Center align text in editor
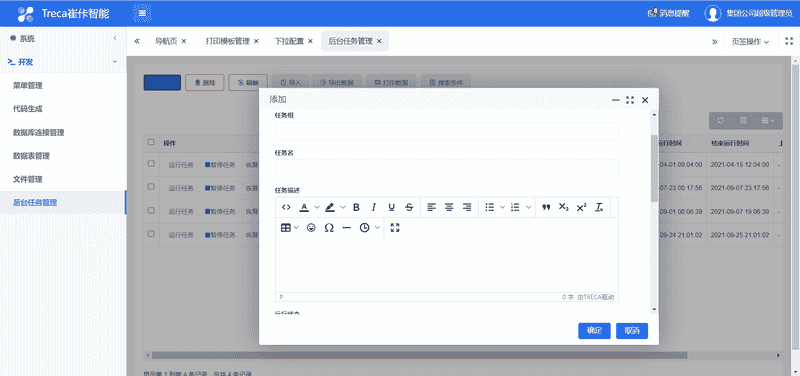This screenshot has height=376, width=800. (449, 207)
